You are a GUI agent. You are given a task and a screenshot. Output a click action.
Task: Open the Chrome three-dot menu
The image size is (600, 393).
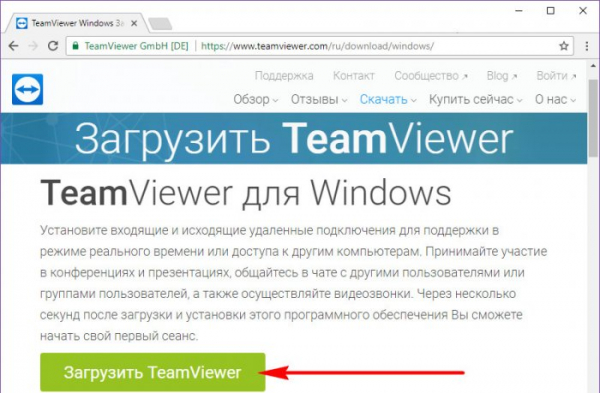tap(587, 46)
